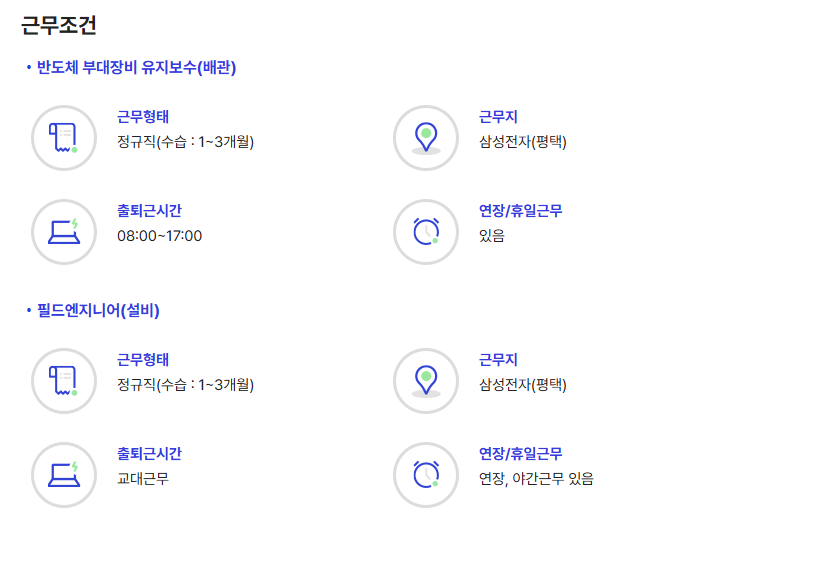Click the 삼성전자(평택) text in the first section

523,142
